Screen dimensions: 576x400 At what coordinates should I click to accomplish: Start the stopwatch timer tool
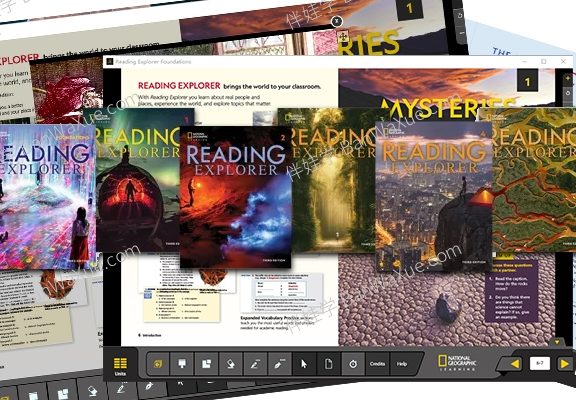(353, 364)
